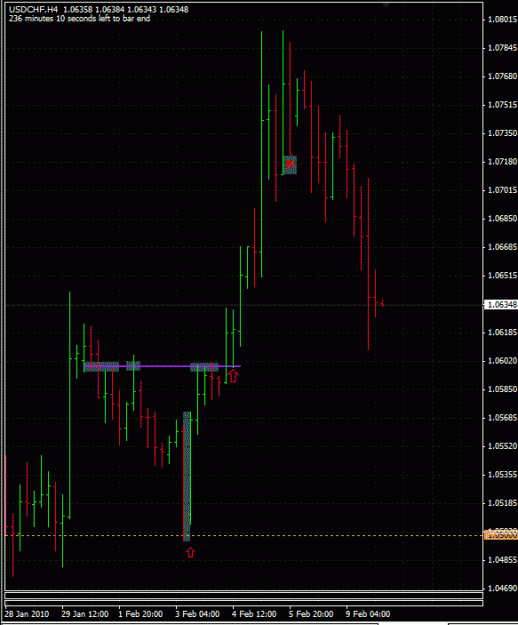Screen dimensions: 518x625
Task: Click price scale value 1.05520
Action: (502, 446)
